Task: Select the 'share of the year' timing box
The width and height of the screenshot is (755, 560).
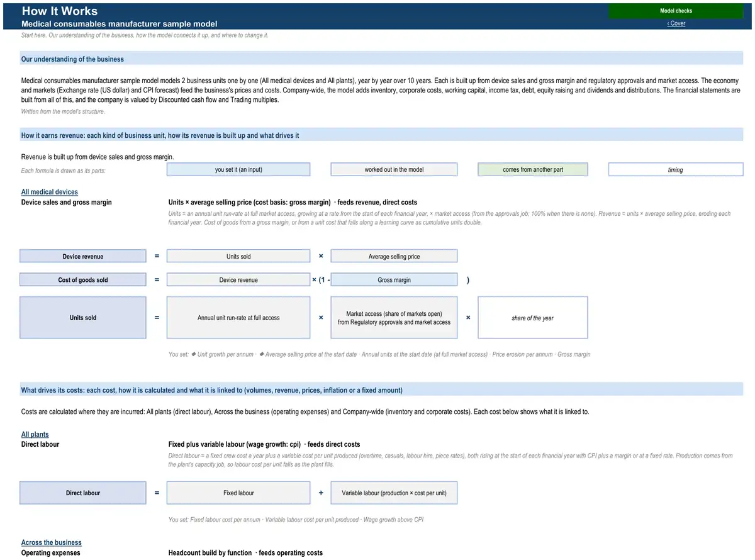Action: point(533,318)
